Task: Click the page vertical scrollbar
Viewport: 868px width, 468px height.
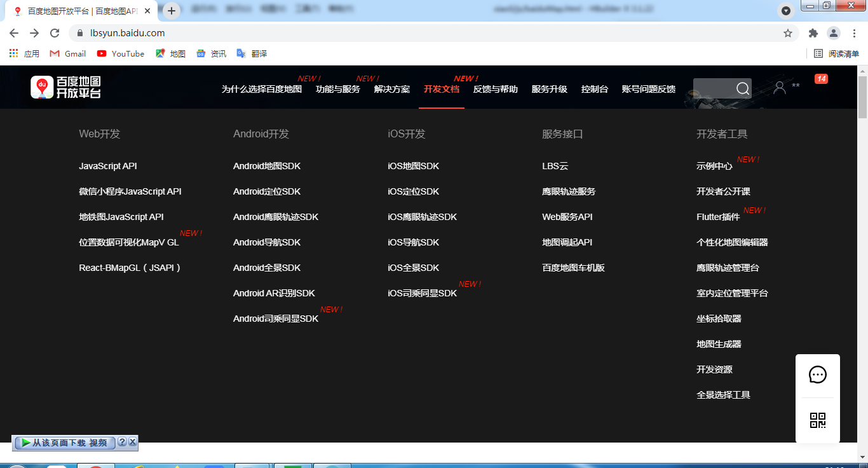Action: click(x=862, y=254)
